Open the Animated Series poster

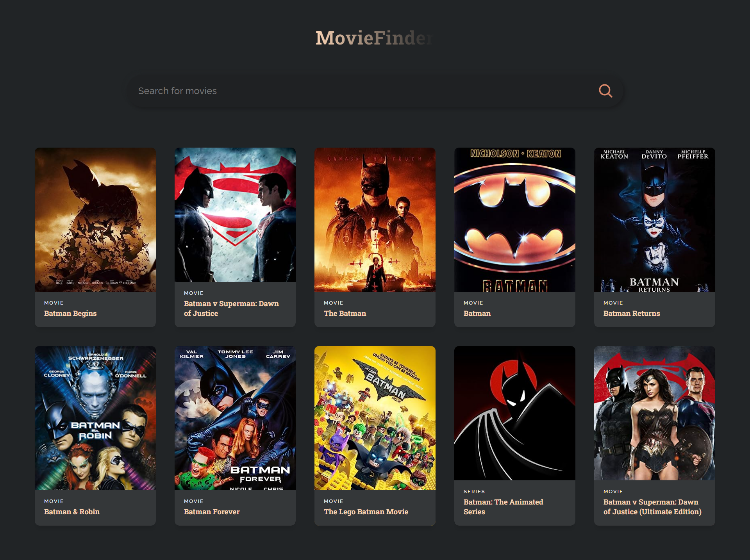coord(514,413)
